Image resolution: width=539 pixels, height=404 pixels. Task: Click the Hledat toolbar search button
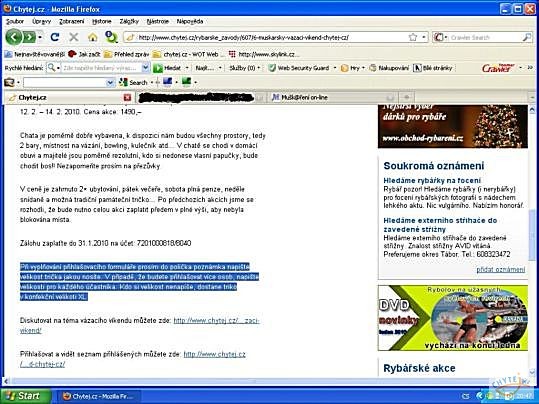[168, 68]
